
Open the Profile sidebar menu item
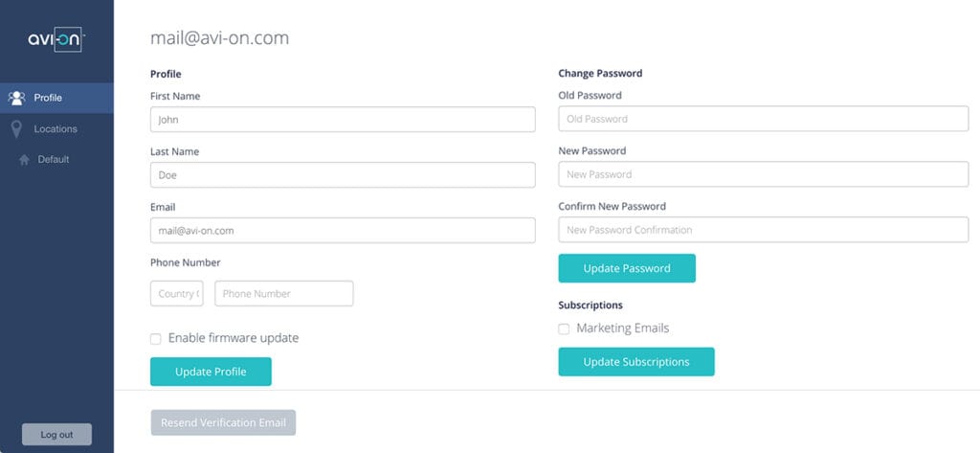click(48, 98)
